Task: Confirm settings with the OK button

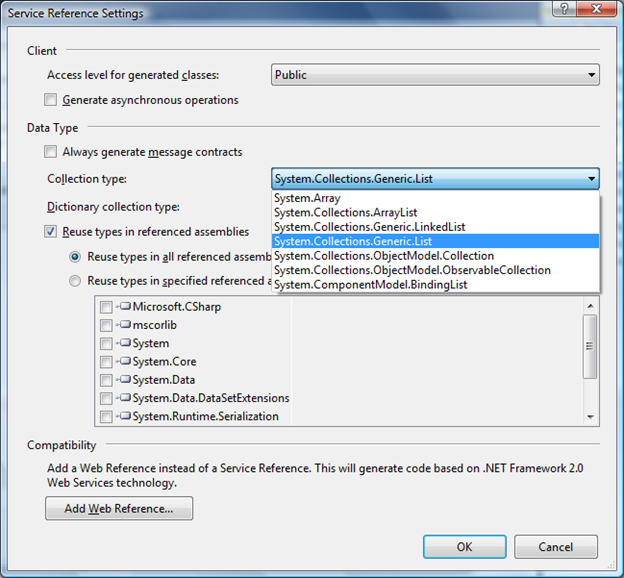Action: pyautogui.click(x=464, y=547)
